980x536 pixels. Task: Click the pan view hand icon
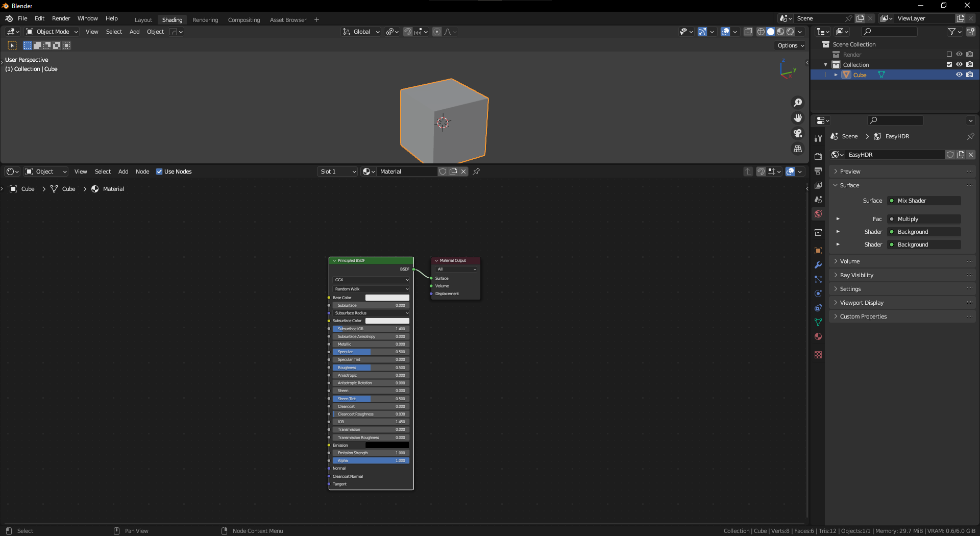point(797,118)
